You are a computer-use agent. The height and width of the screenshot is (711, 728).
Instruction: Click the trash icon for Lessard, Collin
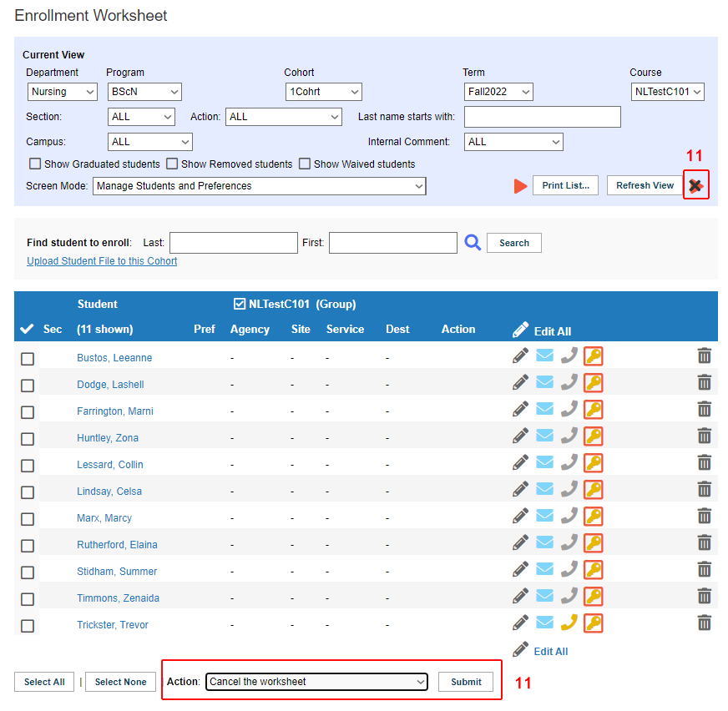point(705,462)
